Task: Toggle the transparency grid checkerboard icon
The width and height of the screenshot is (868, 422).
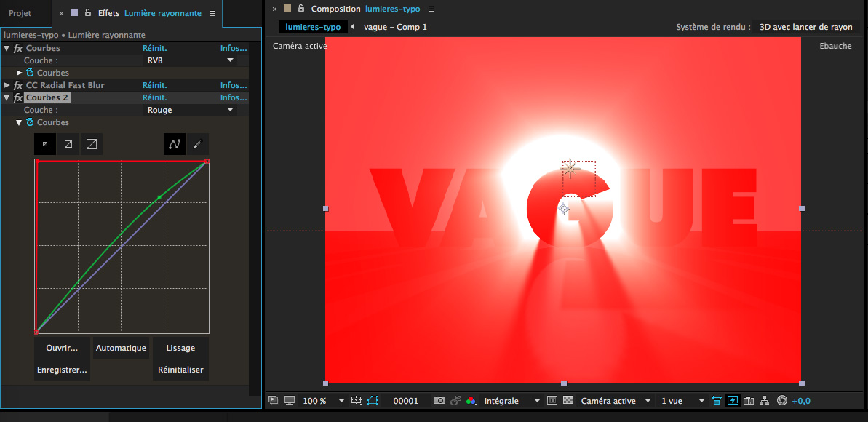Action: 568,400
